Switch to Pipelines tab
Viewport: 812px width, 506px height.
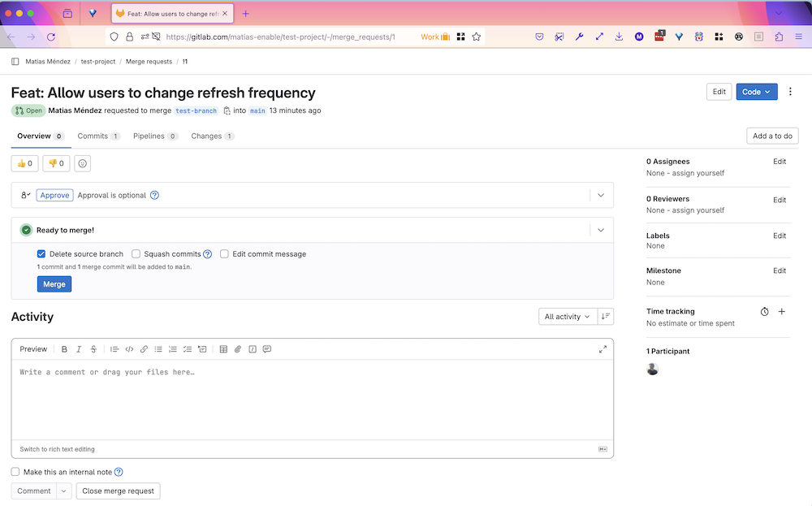pyautogui.click(x=155, y=136)
